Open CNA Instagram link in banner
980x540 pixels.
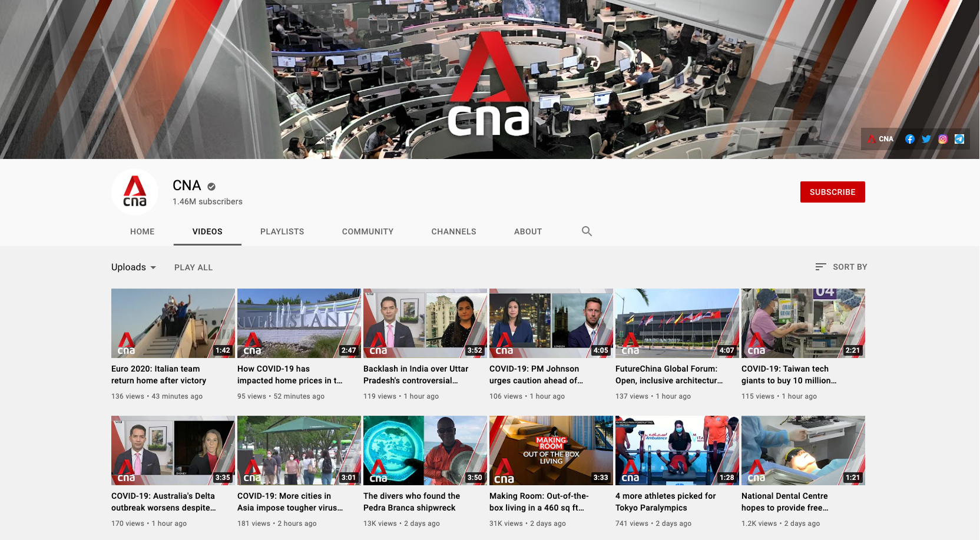[943, 139]
